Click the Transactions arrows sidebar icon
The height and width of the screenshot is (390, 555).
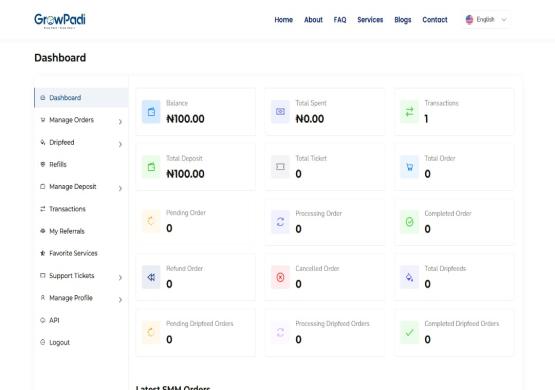[43, 209]
